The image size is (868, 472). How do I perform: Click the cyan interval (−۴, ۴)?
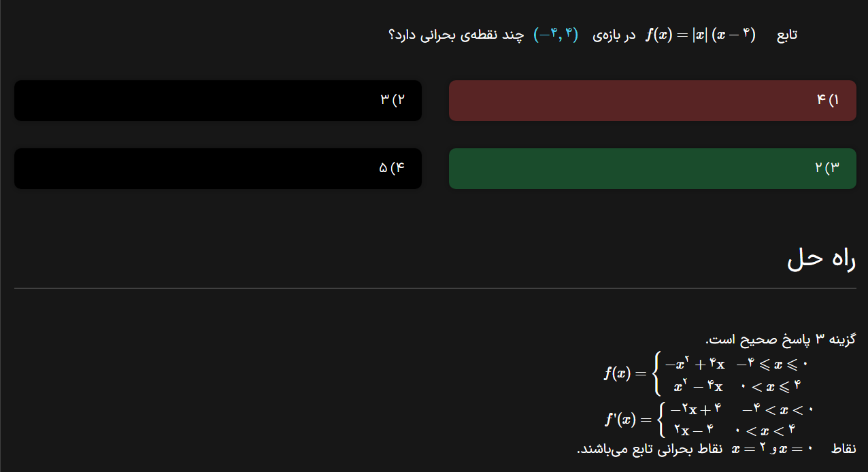(x=555, y=35)
